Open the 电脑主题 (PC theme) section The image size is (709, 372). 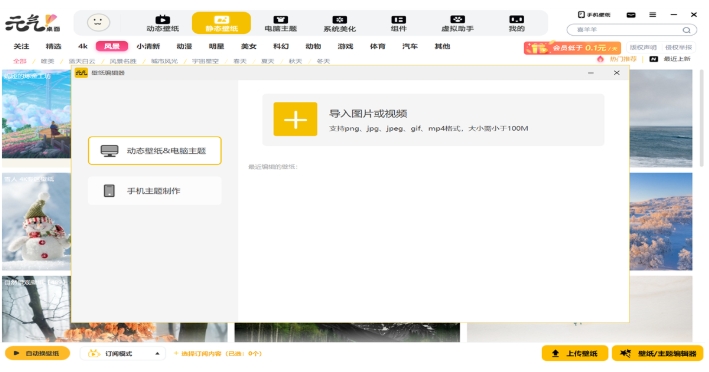(281, 23)
